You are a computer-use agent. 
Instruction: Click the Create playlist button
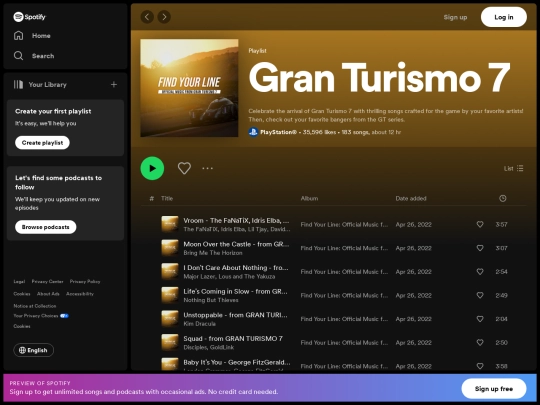pos(42,143)
